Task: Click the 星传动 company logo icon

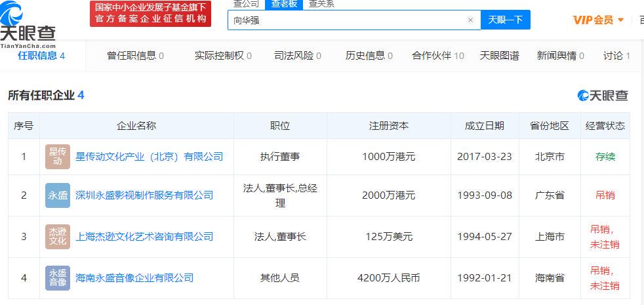Action: (x=58, y=157)
